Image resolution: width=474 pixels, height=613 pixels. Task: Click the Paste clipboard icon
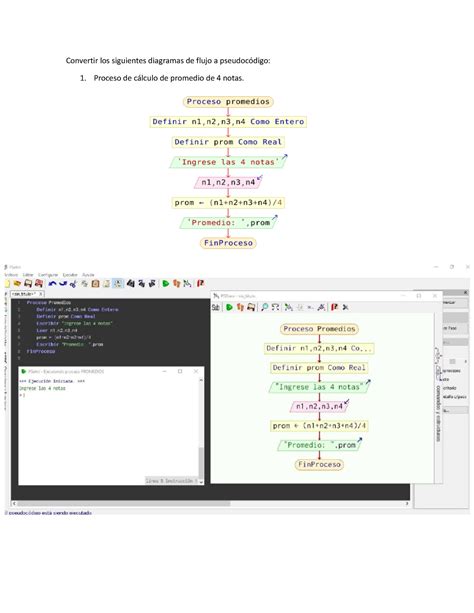(x=95, y=283)
